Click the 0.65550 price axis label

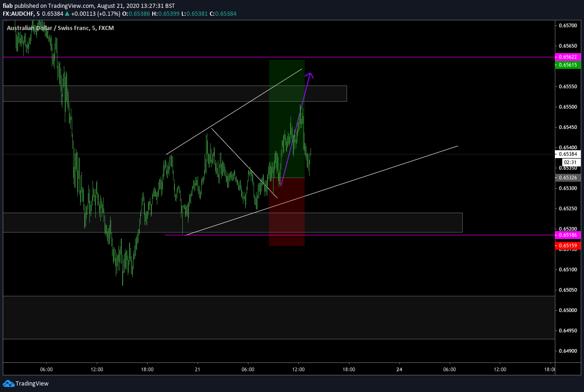567,86
